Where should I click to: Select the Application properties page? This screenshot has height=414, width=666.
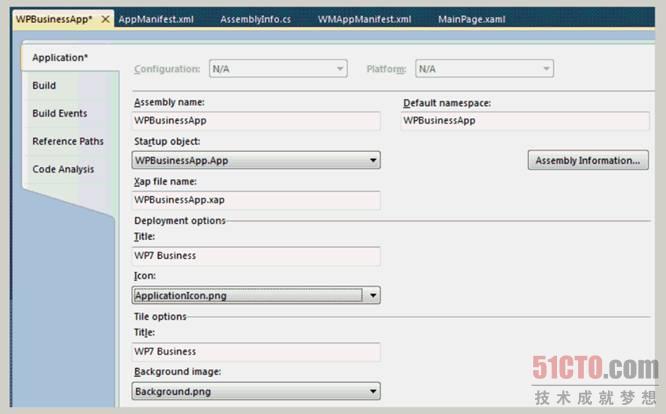pyautogui.click(x=60, y=57)
